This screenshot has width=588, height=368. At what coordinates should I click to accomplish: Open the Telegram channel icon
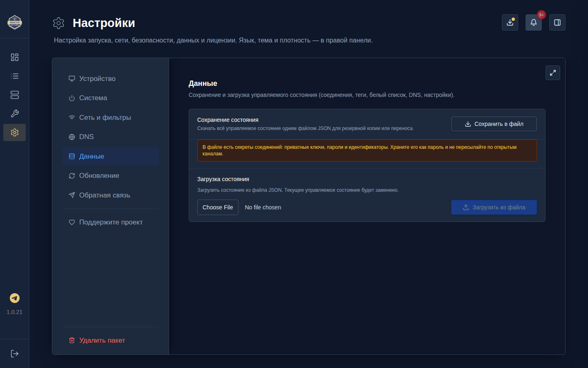click(x=15, y=298)
